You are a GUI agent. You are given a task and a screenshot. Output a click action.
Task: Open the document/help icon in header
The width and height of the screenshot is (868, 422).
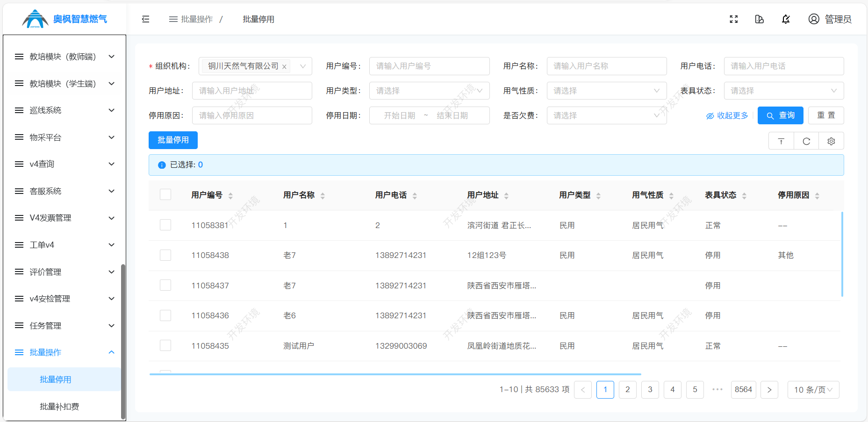coord(760,19)
